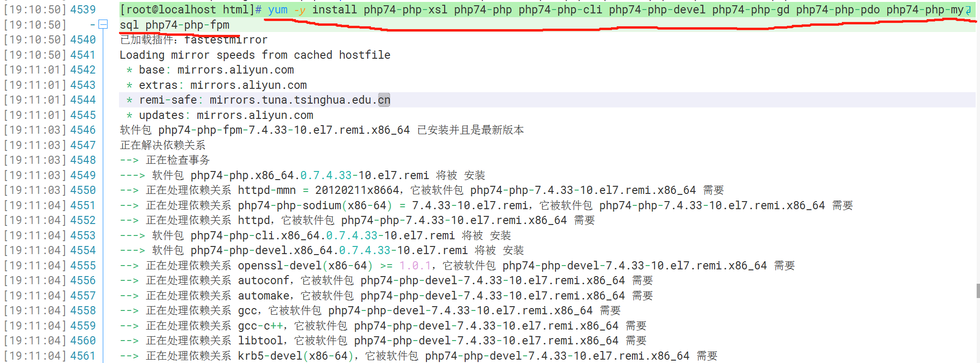980x363 pixels.
Task: Click the '已加载插件：fastestmirror' line
Action: tap(194, 40)
